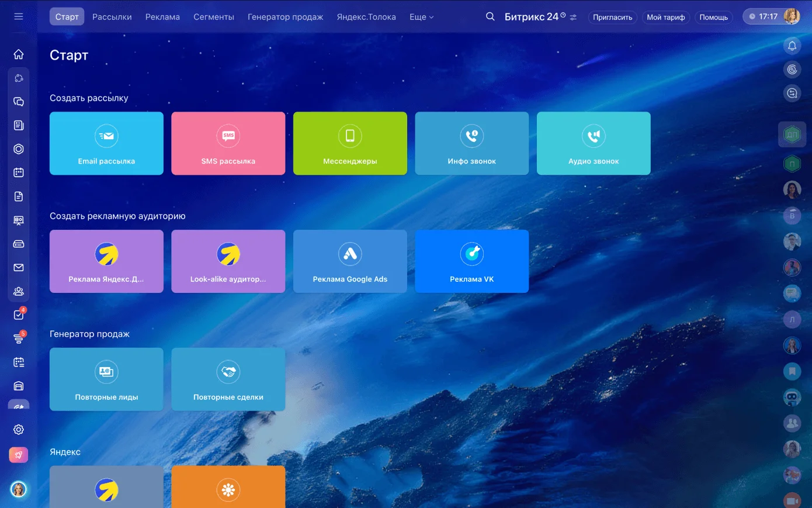Select the green П hexagon in right panel
812x508 pixels.
point(792,164)
